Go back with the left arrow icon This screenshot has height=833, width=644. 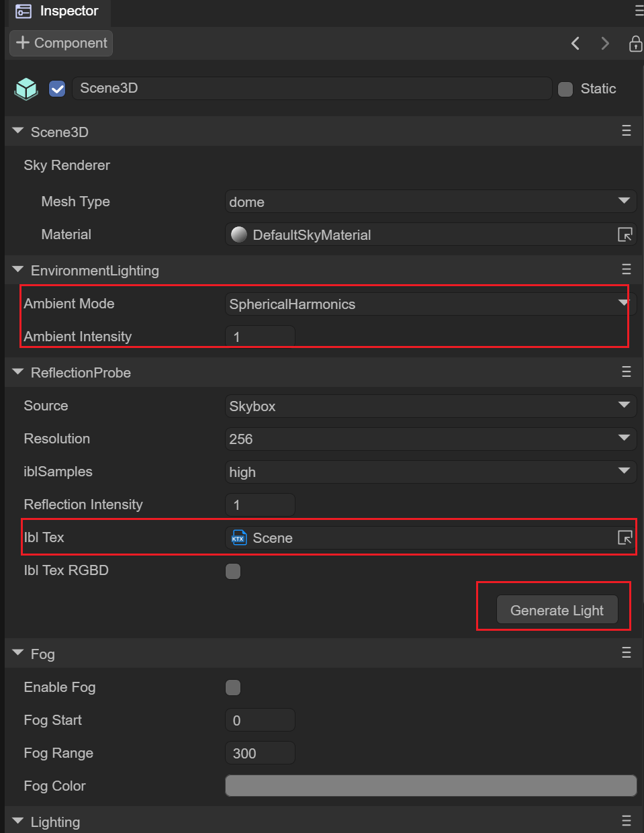coord(576,44)
